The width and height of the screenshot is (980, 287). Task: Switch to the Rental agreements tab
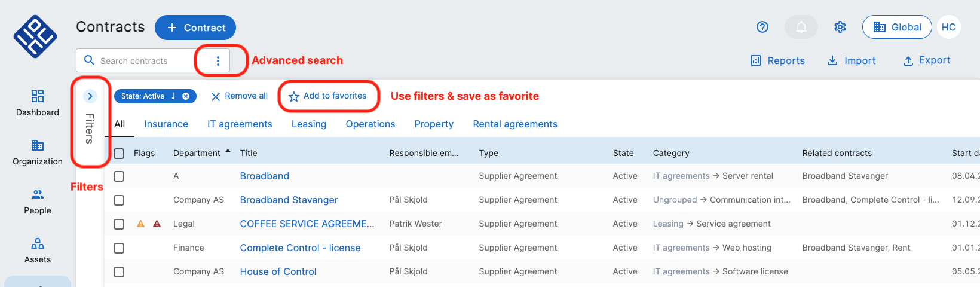point(515,124)
